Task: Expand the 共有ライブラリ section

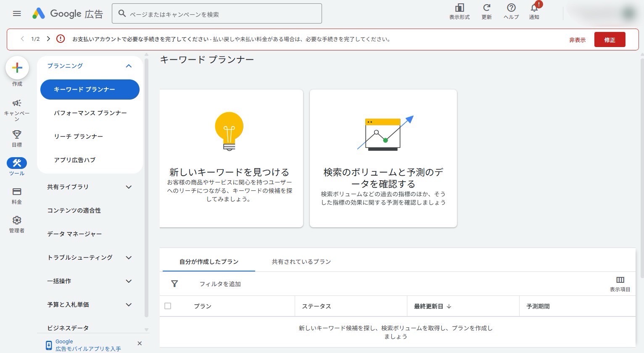Action: (x=129, y=187)
